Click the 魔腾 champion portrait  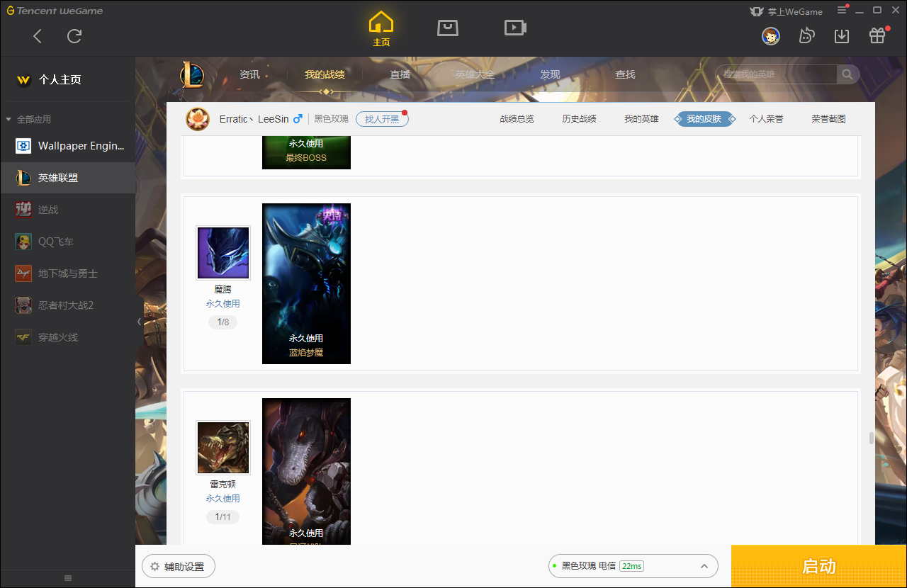[x=223, y=253]
